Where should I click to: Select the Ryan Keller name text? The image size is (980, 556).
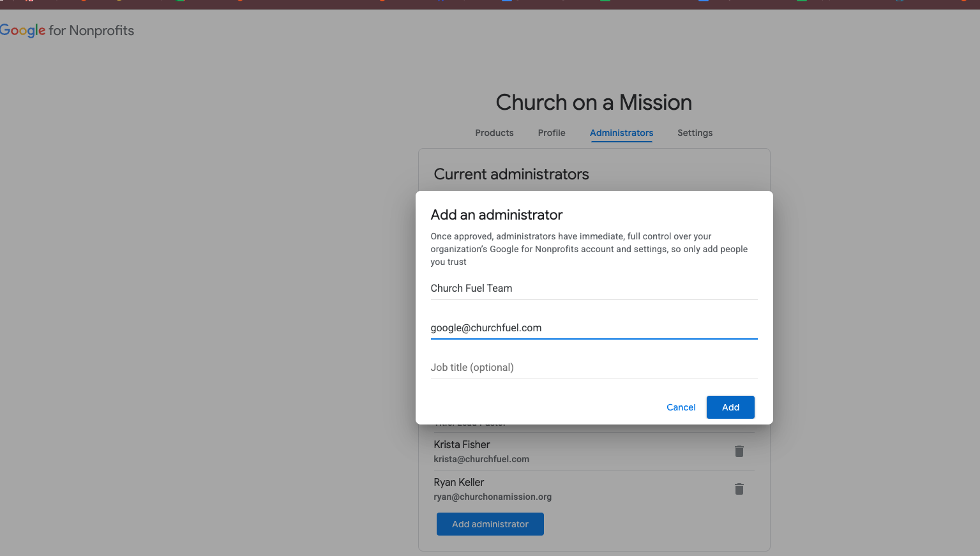458,482
